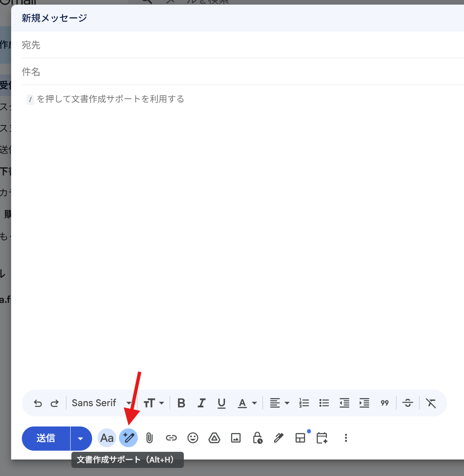Click the blue 送信 send button

46,438
